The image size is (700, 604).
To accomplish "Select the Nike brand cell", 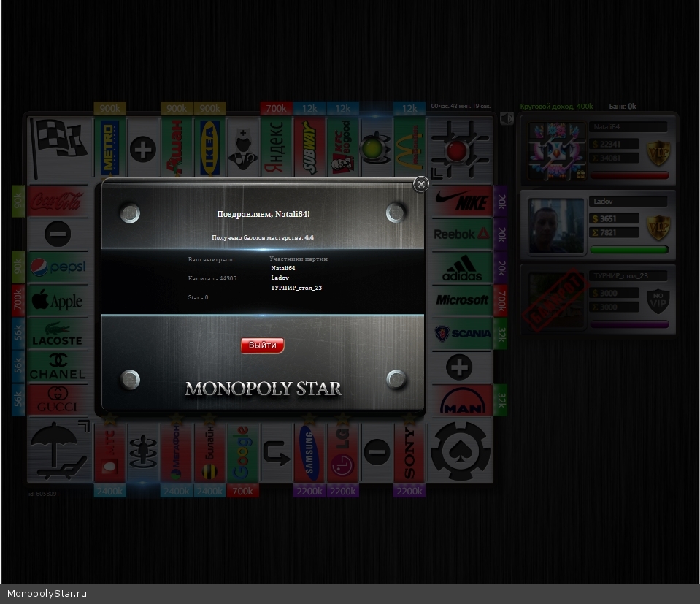I will tap(462, 201).
